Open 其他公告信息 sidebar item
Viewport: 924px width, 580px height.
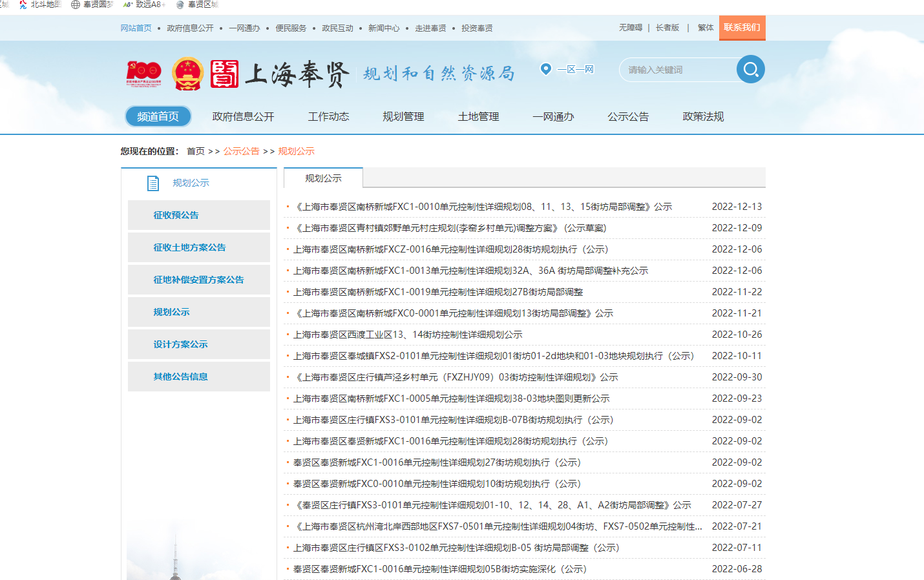pyautogui.click(x=199, y=377)
